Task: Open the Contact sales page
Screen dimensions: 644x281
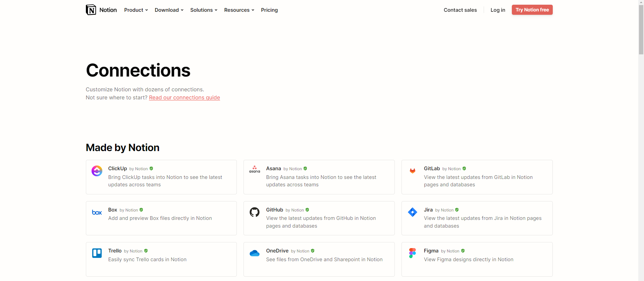Action: pos(460,10)
